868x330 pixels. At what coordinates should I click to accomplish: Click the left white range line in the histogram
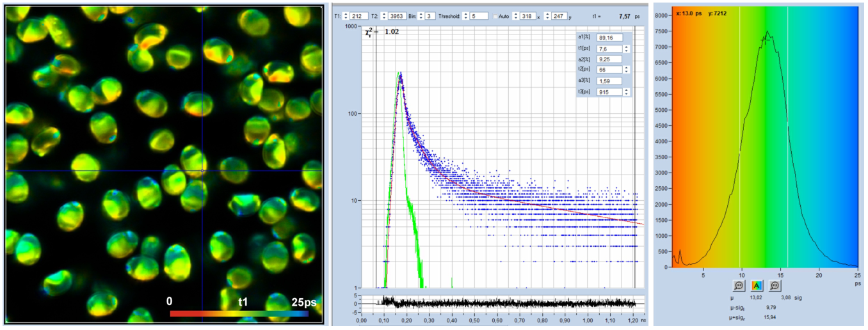(x=740, y=136)
